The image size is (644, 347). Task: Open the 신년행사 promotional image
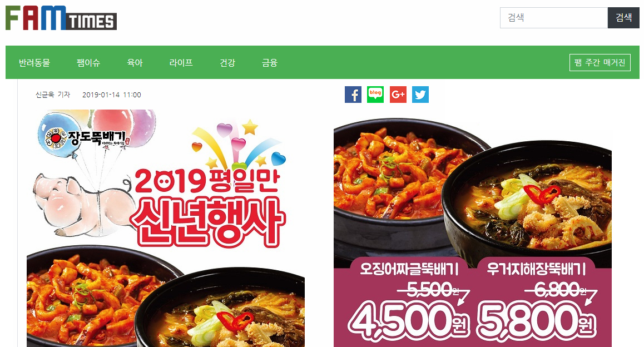[166, 229]
